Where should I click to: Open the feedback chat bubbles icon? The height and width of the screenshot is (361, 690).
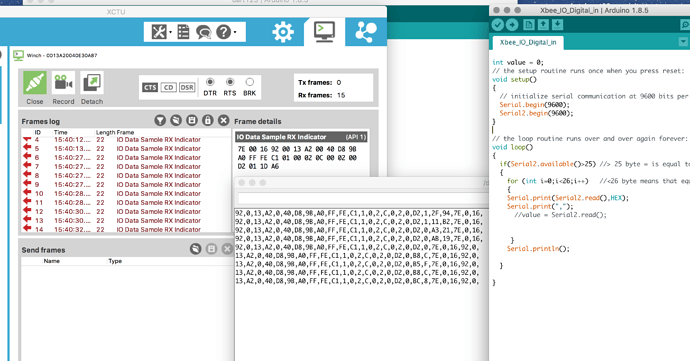(203, 32)
